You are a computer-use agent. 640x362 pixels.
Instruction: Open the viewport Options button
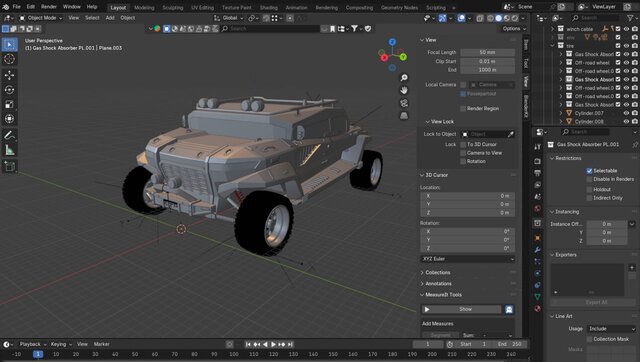click(513, 29)
